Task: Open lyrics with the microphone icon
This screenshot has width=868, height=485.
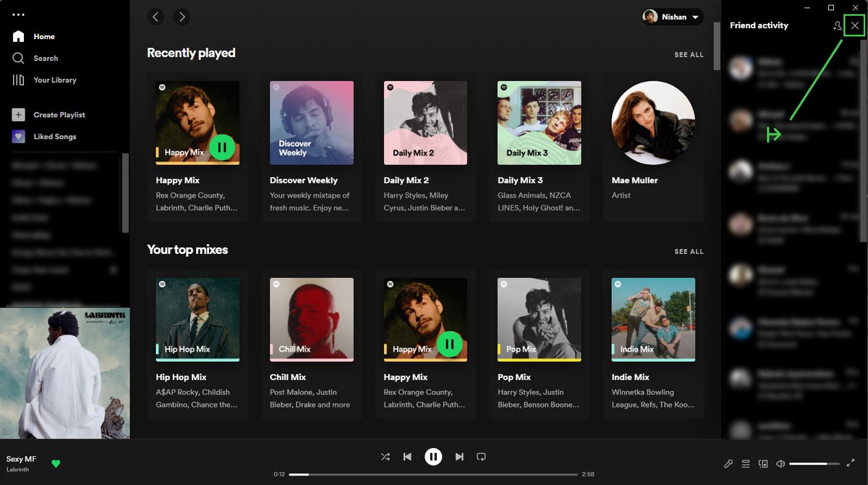Action: coord(728,463)
